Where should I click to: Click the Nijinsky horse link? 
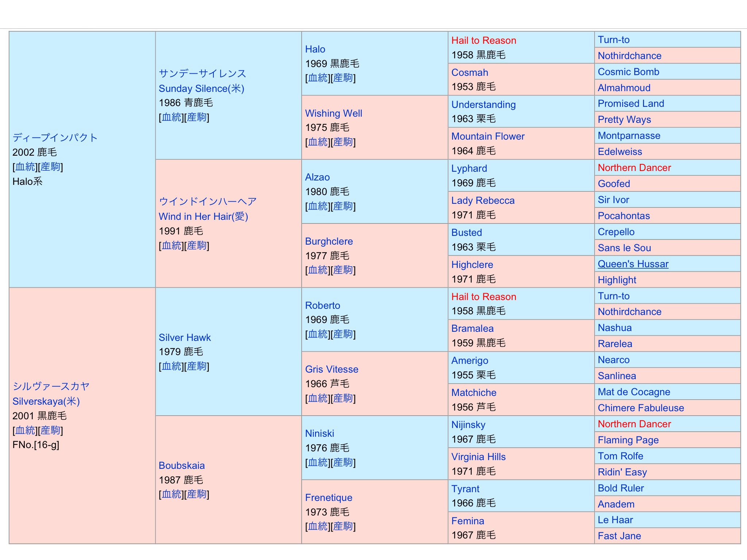coord(468,424)
